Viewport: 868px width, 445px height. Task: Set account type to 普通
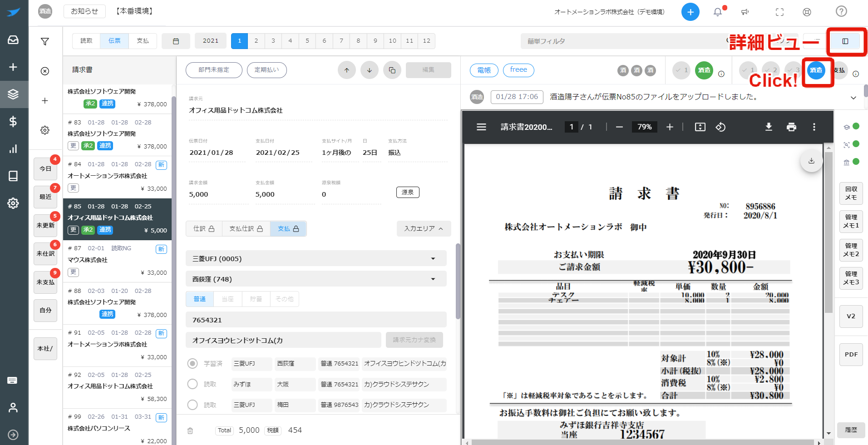click(200, 299)
